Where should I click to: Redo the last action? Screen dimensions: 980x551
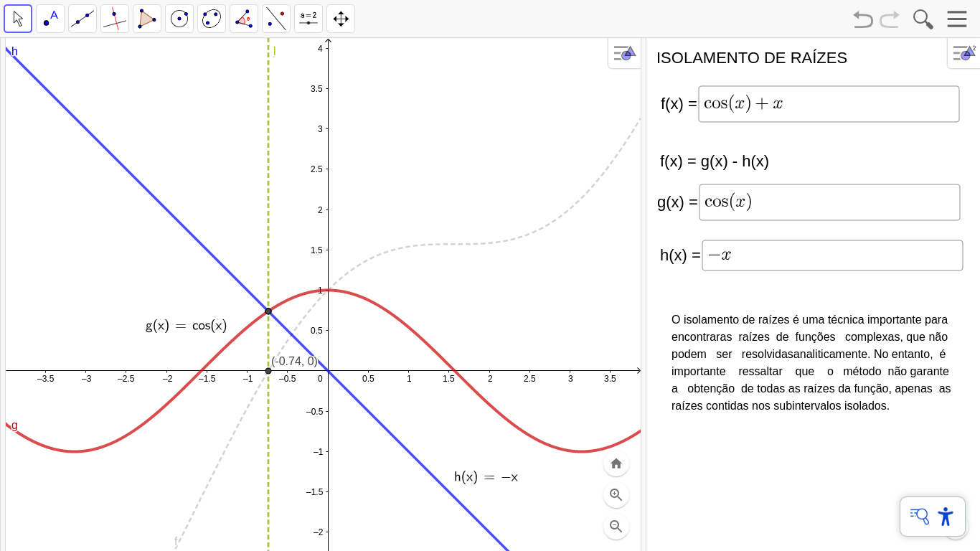tap(890, 19)
